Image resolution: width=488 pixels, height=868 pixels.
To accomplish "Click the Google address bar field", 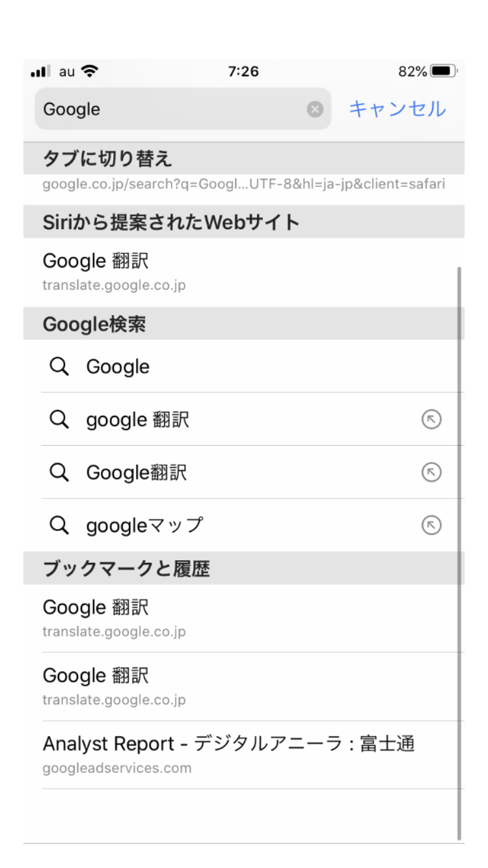I will click(169, 109).
